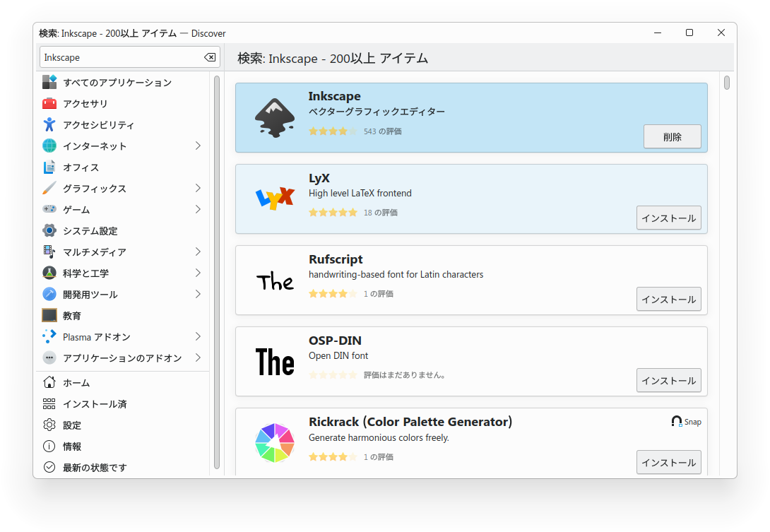Click the 543 の評価 rating count

(x=383, y=131)
